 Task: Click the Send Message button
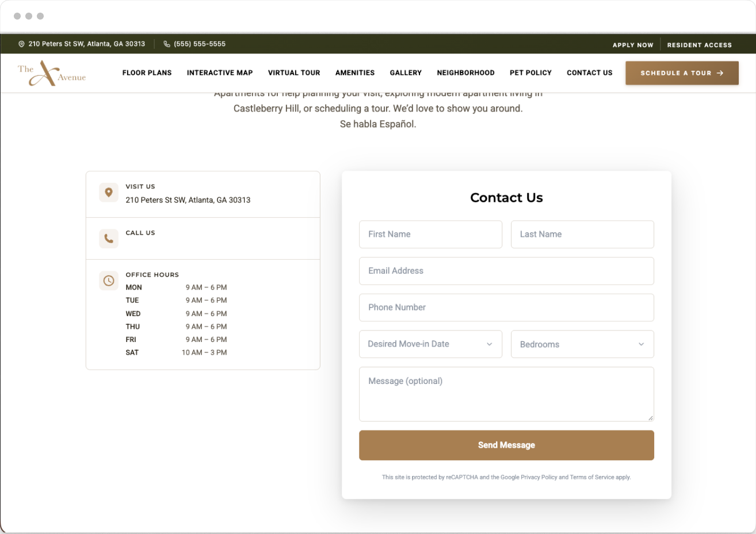point(506,445)
